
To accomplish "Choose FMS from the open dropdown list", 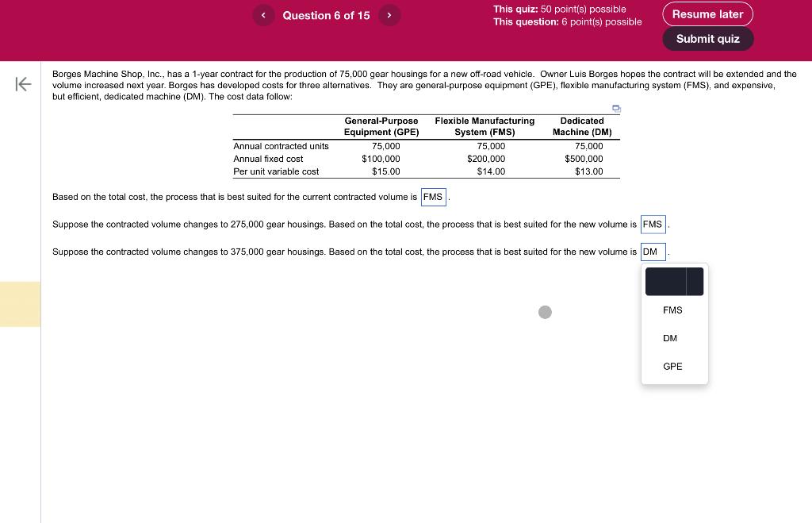I will point(674,310).
